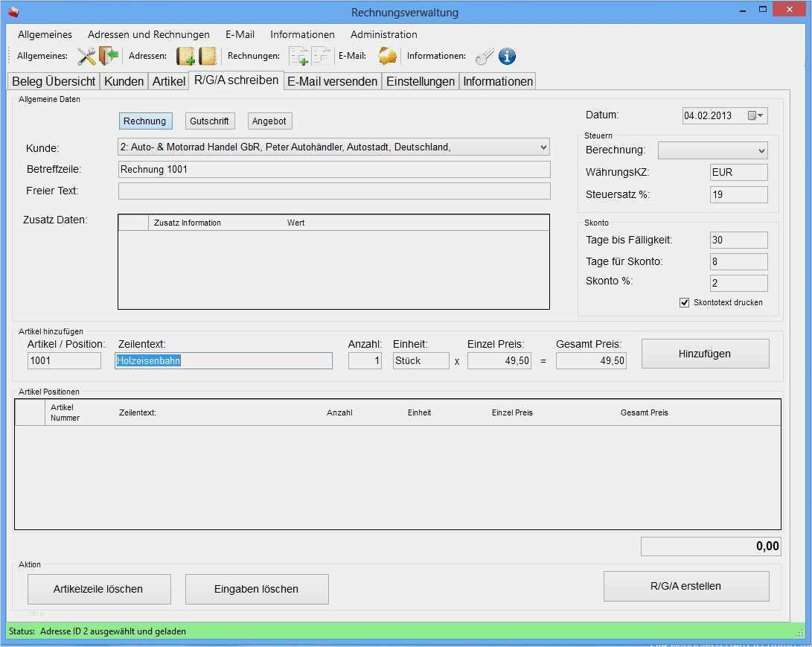Click the license key icon
Image resolution: width=812 pixels, height=647 pixels.
[485, 57]
